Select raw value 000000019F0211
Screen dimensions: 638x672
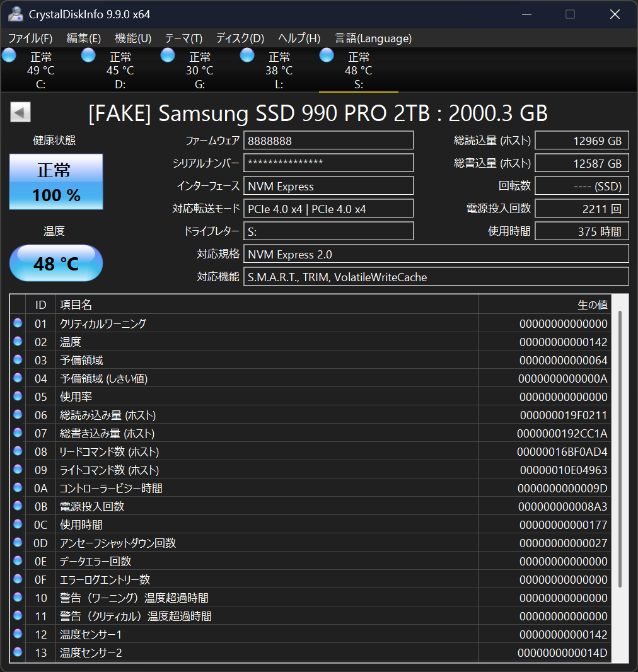point(564,415)
